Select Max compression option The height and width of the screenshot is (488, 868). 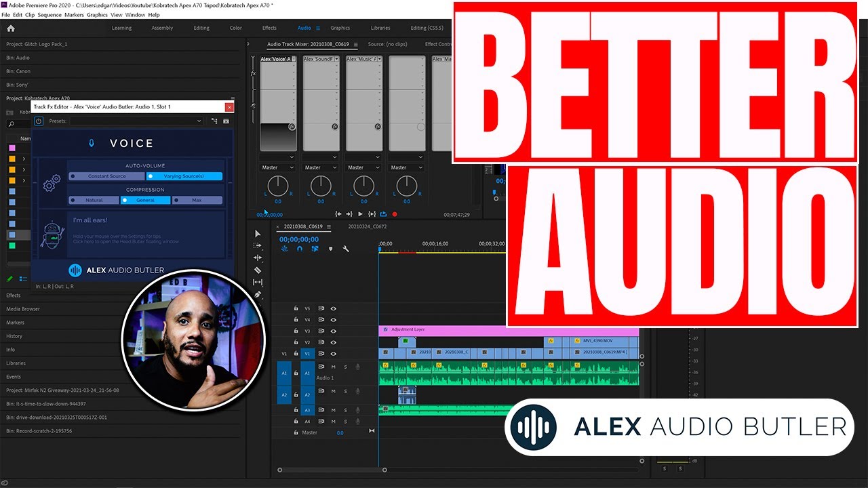point(197,201)
